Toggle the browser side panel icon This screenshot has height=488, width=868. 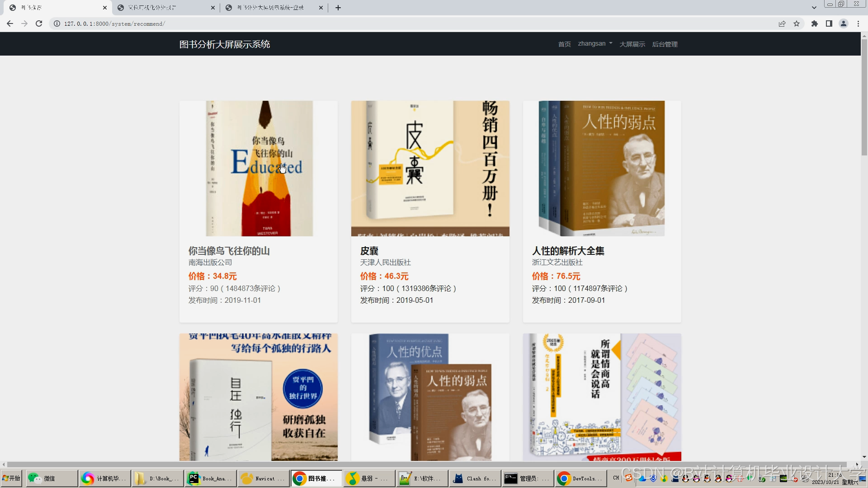pos(829,23)
